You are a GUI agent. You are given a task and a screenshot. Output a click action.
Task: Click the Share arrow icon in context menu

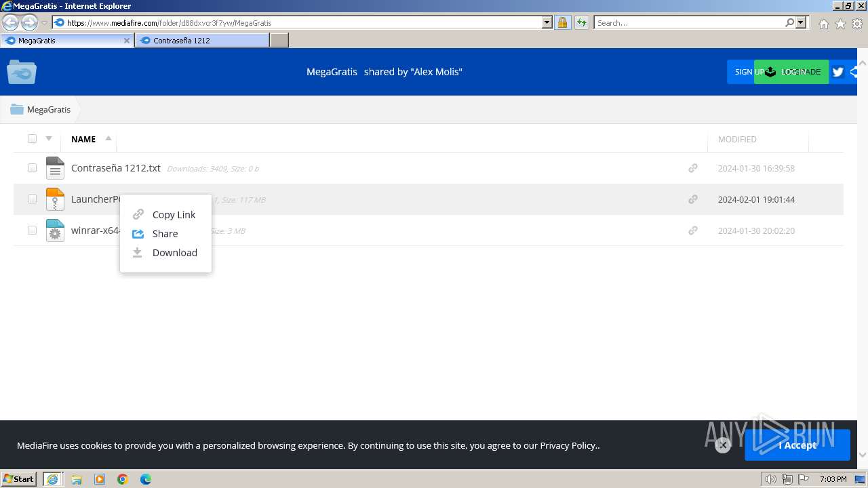[138, 233]
